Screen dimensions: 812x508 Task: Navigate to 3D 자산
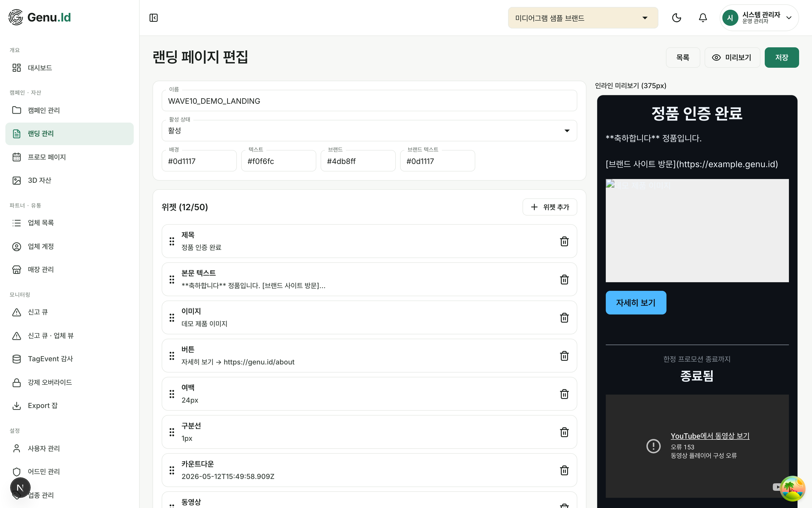[70, 180]
